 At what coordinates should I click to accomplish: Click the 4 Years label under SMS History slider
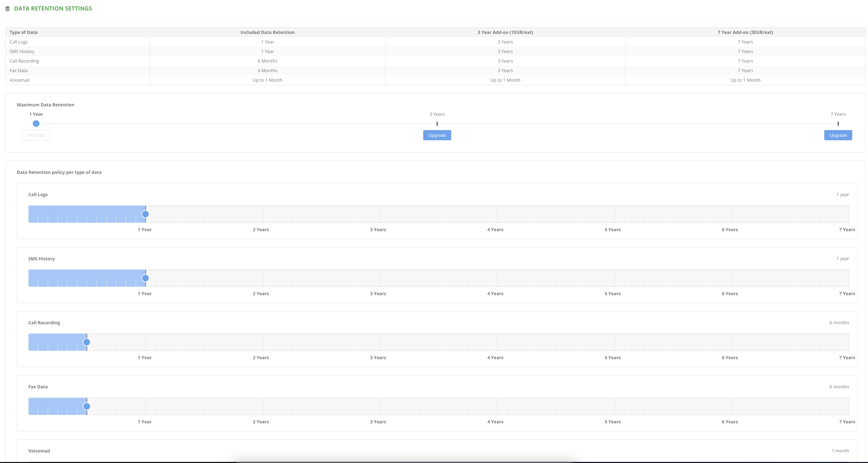[x=495, y=294]
